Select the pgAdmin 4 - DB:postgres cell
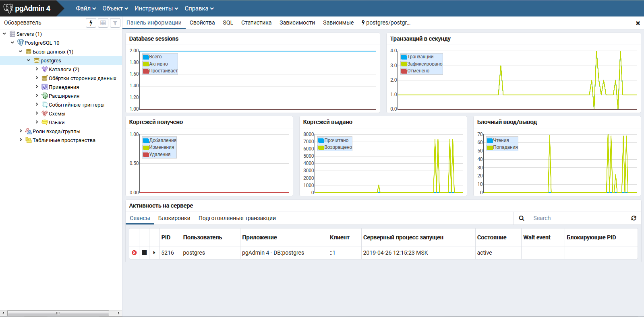 284,253
